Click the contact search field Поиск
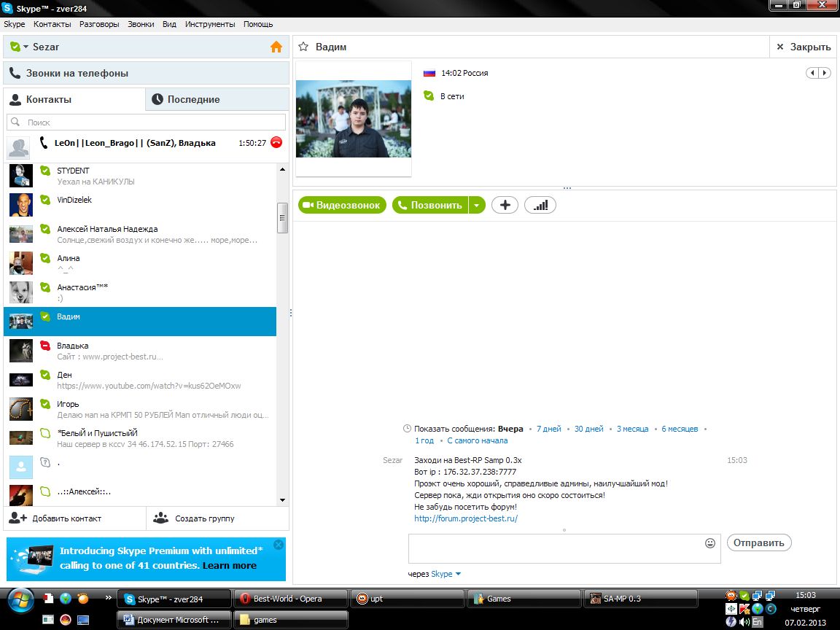This screenshot has height=630, width=840. click(147, 122)
